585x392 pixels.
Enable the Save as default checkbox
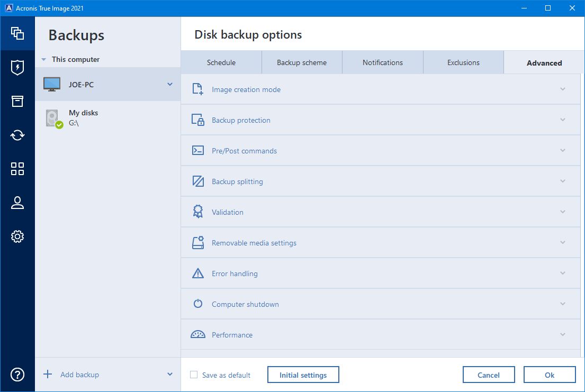(x=194, y=375)
